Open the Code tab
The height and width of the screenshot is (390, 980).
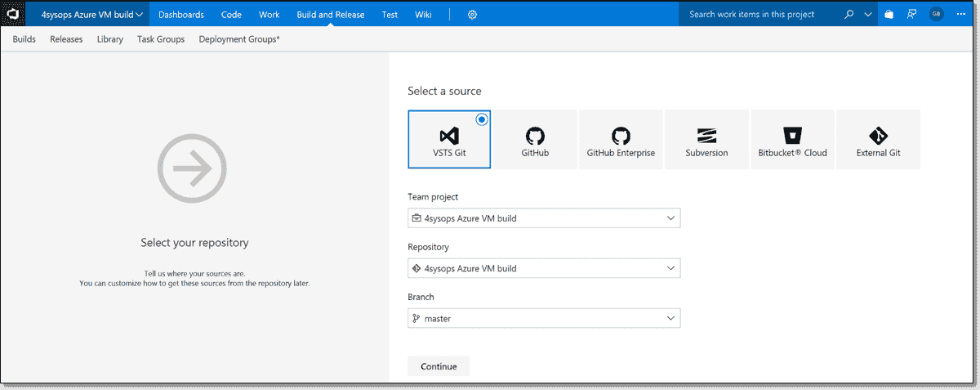point(231,15)
